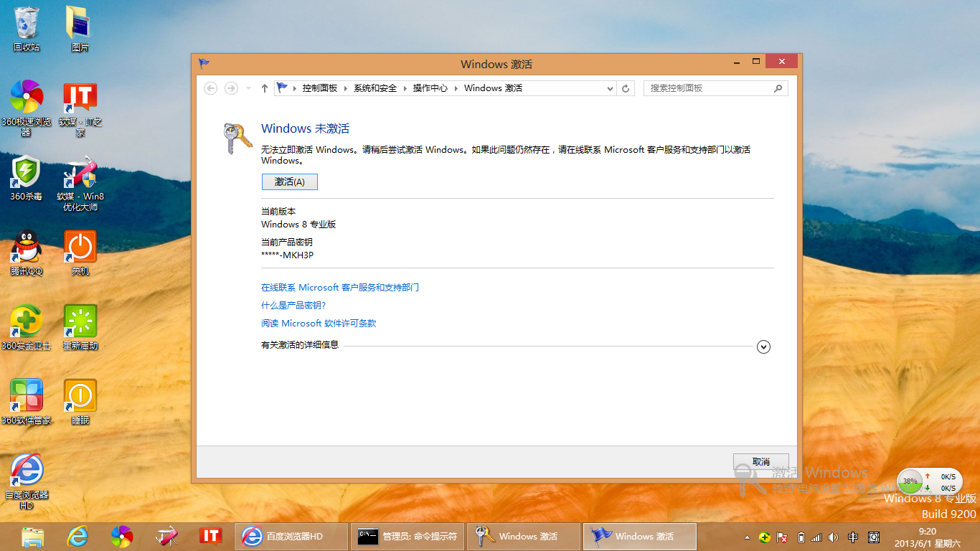The image size is (980, 551).
Task: Open 阅读 Microsoft 软件许可条款 link
Action: (319, 324)
